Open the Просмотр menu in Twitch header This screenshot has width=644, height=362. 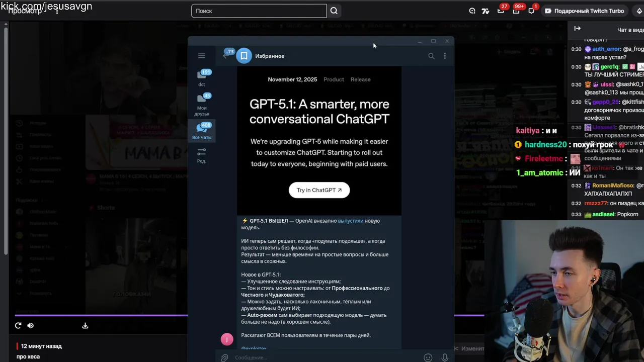pyautogui.click(x=25, y=11)
